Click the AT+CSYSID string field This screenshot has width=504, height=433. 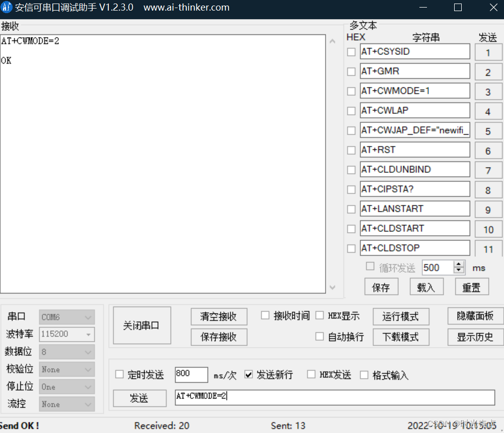point(415,51)
